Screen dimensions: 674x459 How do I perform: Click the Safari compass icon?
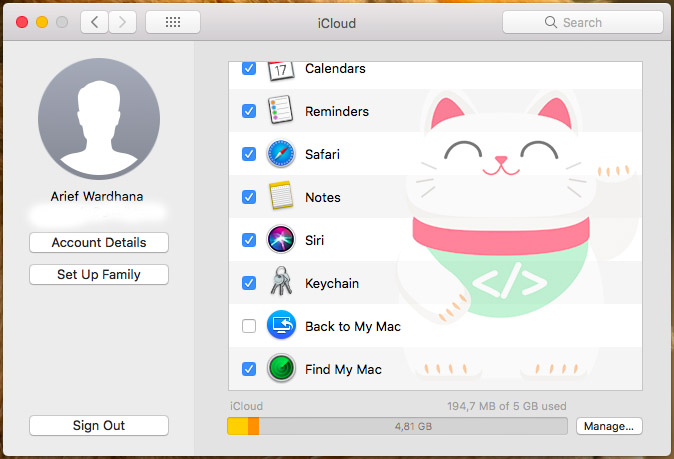[x=281, y=154]
